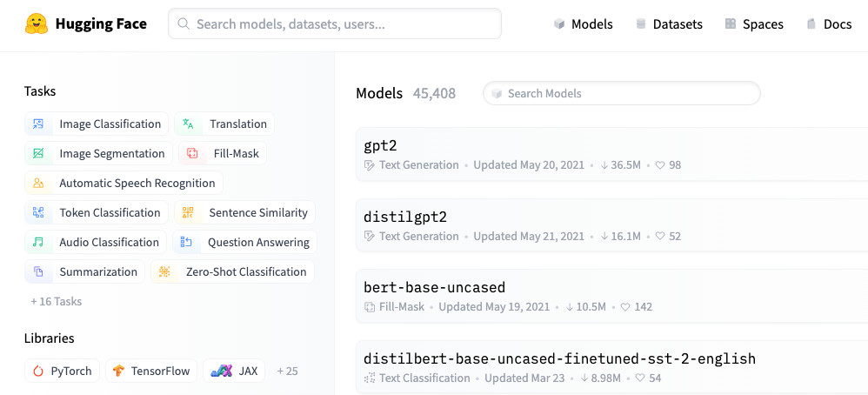
Task: Click the Zero-Shot Classification task icon
Action: [164, 272]
